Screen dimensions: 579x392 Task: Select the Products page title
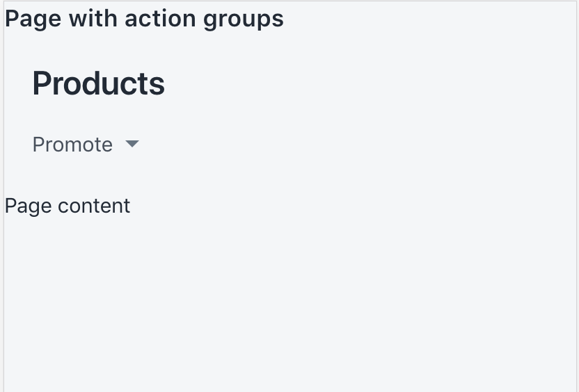[x=98, y=83]
